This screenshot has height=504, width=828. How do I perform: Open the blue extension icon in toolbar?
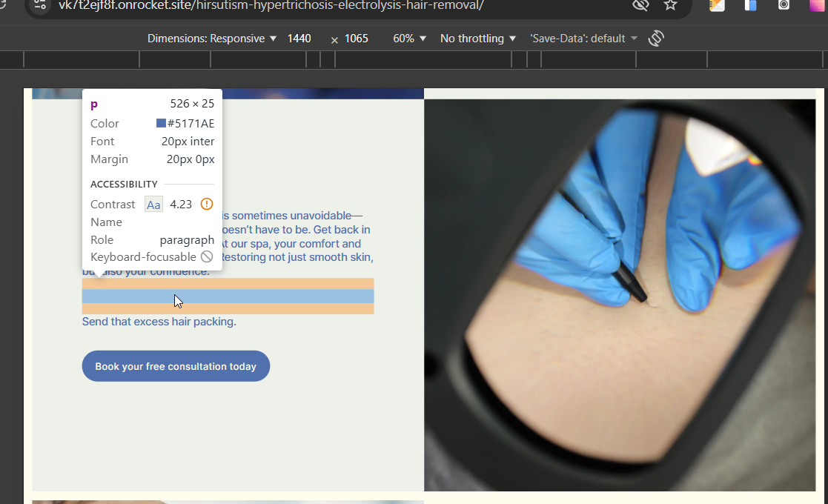750,4
